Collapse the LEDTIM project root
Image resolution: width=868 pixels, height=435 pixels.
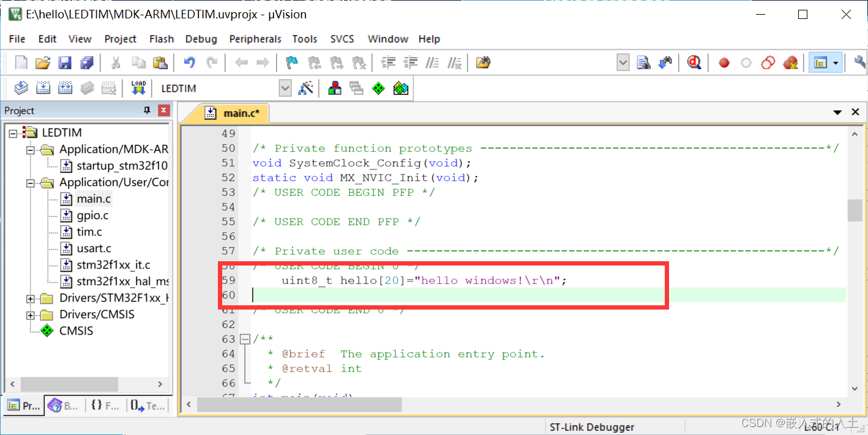(13, 133)
